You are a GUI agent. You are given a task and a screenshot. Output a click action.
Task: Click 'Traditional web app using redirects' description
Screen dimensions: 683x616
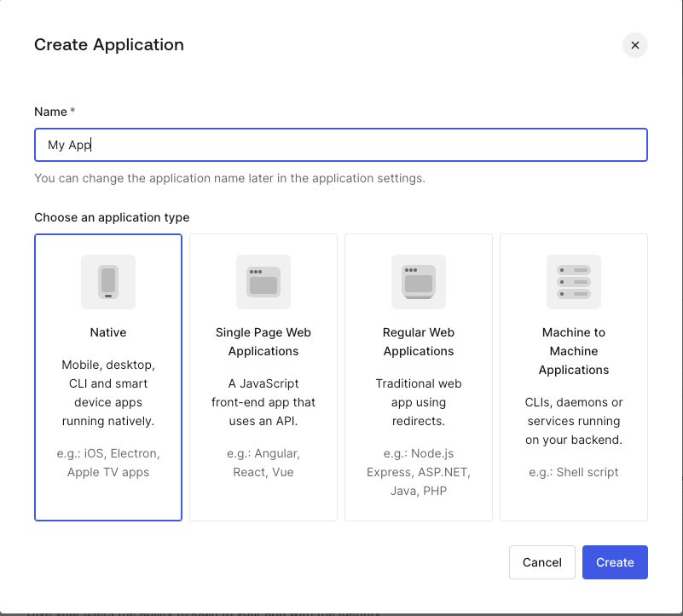point(418,402)
